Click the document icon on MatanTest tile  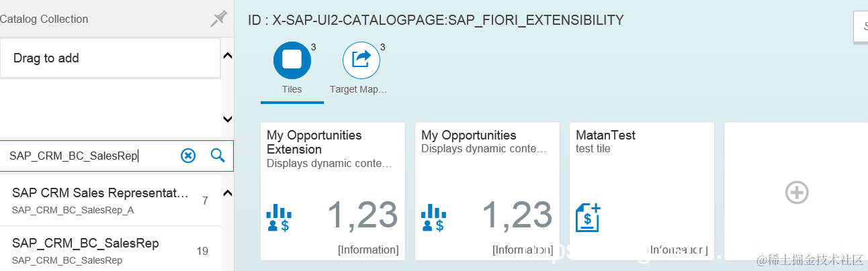pyautogui.click(x=588, y=217)
